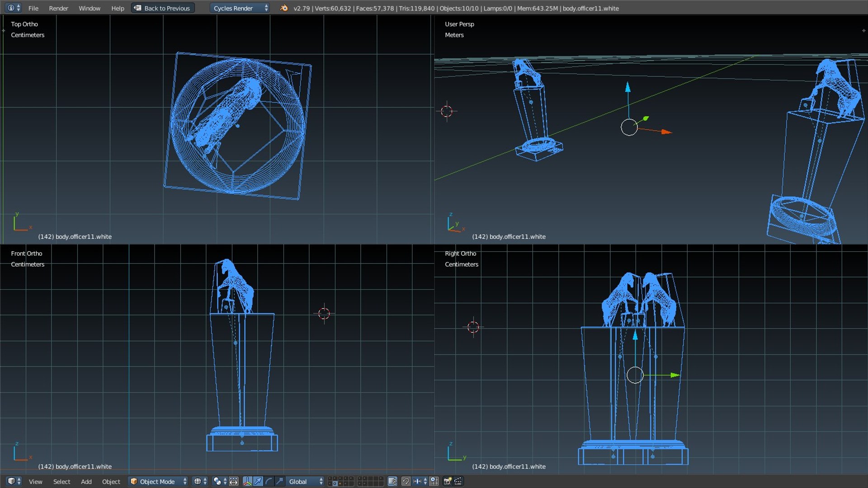Image resolution: width=868 pixels, height=488 pixels.
Task: Click the white manipulator circle in User Persp
Action: pyautogui.click(x=629, y=127)
